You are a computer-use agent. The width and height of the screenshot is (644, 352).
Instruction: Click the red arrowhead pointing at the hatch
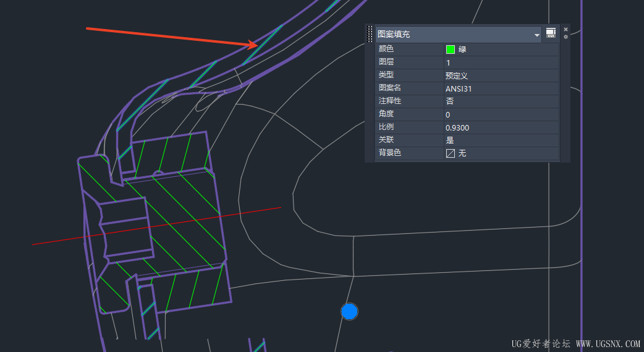pyautogui.click(x=253, y=44)
